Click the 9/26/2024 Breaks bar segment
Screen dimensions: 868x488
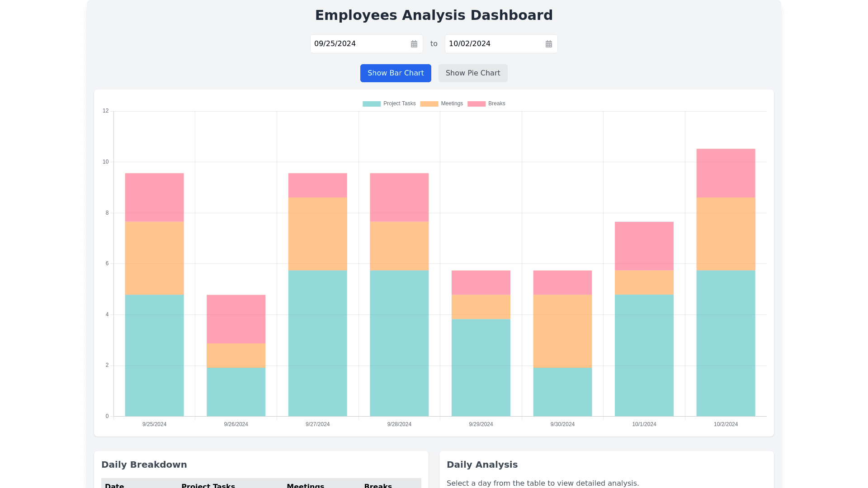pyautogui.click(x=236, y=319)
